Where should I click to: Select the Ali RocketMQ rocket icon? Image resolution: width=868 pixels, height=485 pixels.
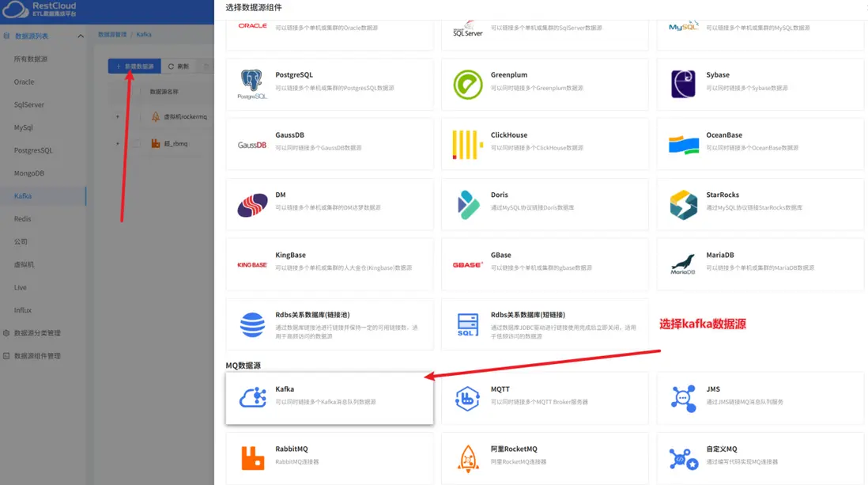click(x=468, y=458)
